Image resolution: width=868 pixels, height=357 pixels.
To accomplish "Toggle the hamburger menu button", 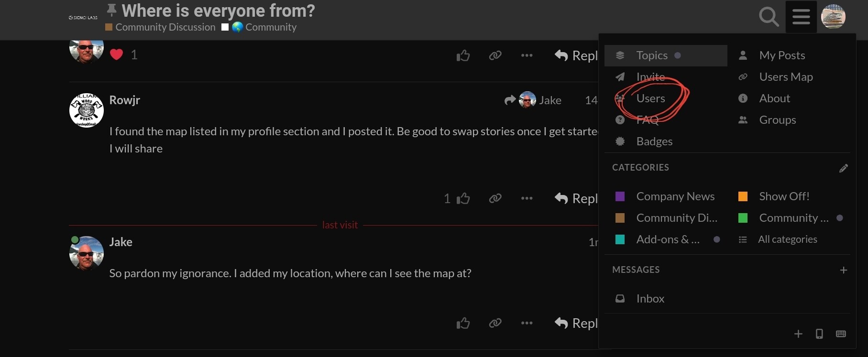I will click(801, 17).
